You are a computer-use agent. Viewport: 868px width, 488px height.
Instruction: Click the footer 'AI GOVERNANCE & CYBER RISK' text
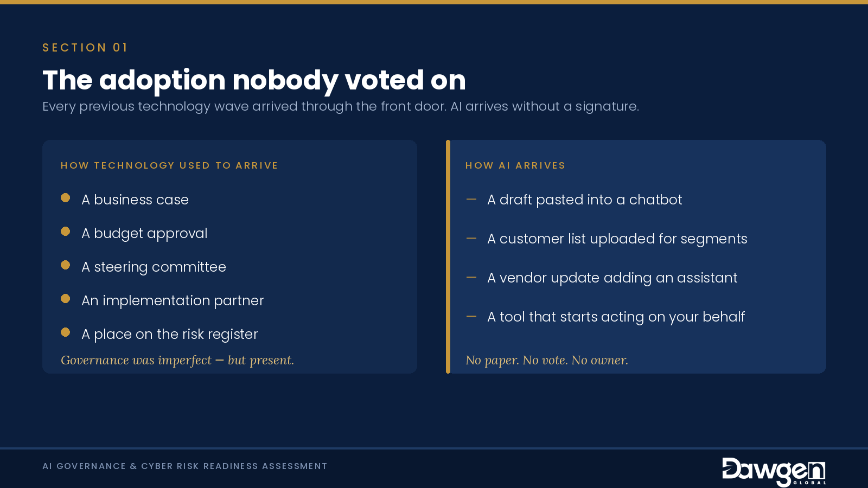[185, 466]
